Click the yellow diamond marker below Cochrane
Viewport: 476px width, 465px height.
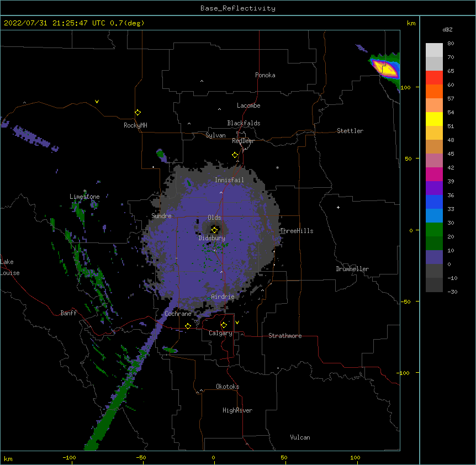[188, 326]
